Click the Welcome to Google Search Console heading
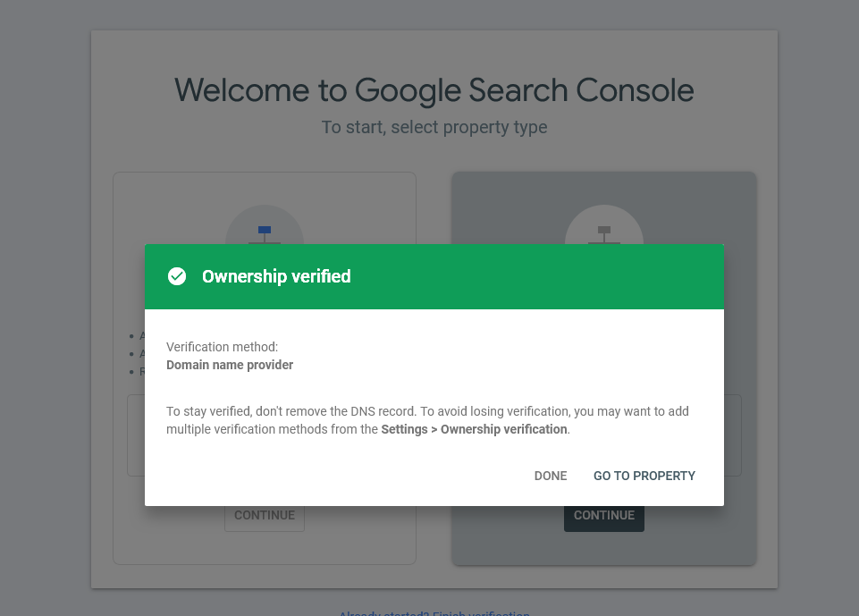859x616 pixels. [434, 90]
